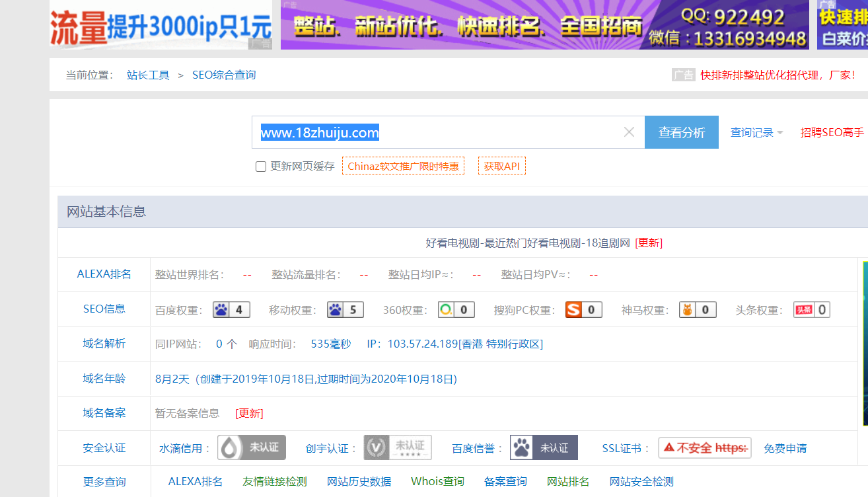Click the 水滴信用 未认证 badge
Screen dimensions: 868x497
pos(251,447)
